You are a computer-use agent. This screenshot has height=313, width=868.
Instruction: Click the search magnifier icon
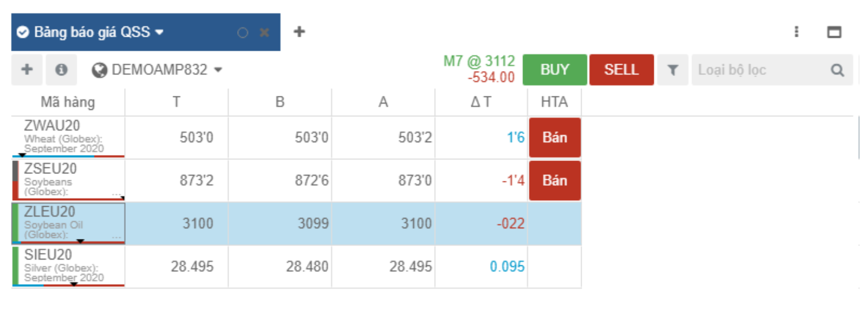click(837, 70)
